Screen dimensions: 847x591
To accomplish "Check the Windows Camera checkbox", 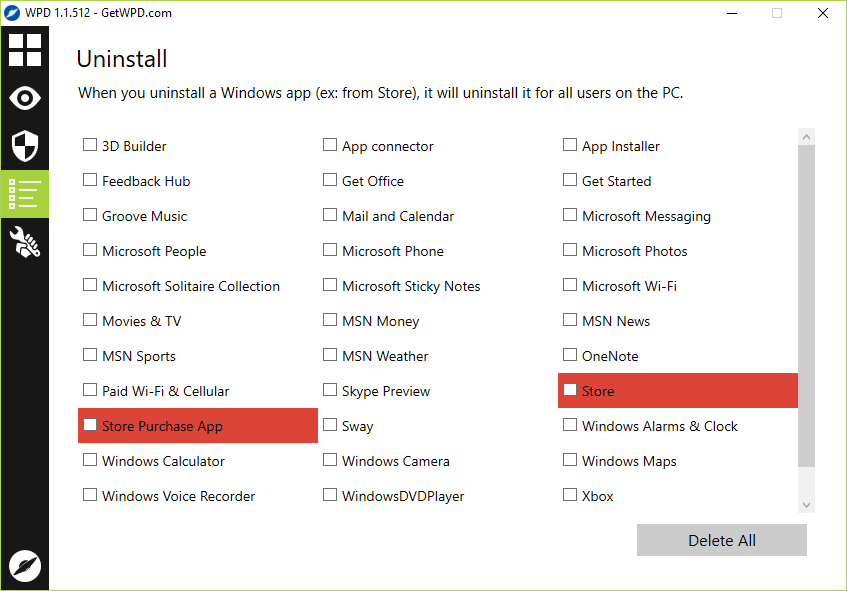I will pyautogui.click(x=330, y=461).
